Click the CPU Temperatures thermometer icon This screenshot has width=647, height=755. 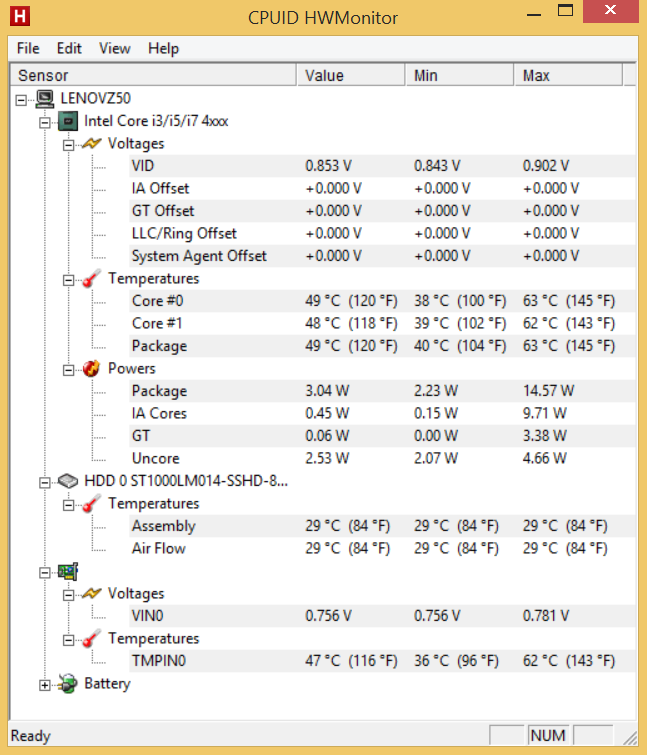[x=92, y=279]
